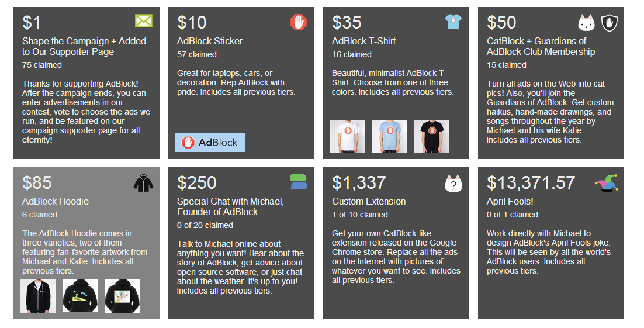
Task: Select the white T-shirt thumbnail
Action: (x=348, y=136)
